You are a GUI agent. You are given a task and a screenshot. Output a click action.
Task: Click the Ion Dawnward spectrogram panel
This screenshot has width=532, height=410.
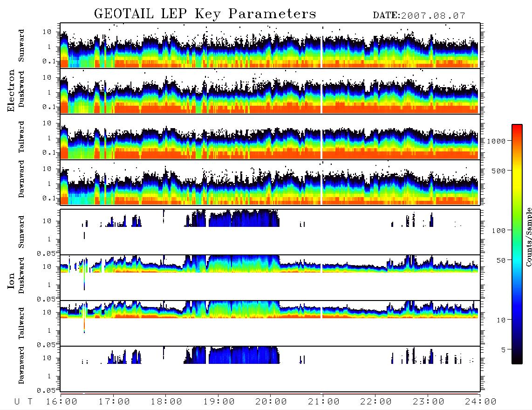pos(270,369)
